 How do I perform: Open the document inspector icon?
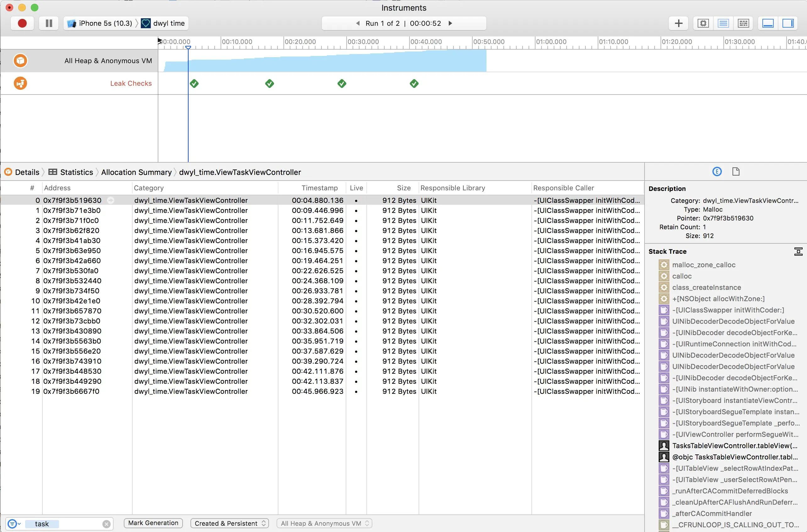736,172
